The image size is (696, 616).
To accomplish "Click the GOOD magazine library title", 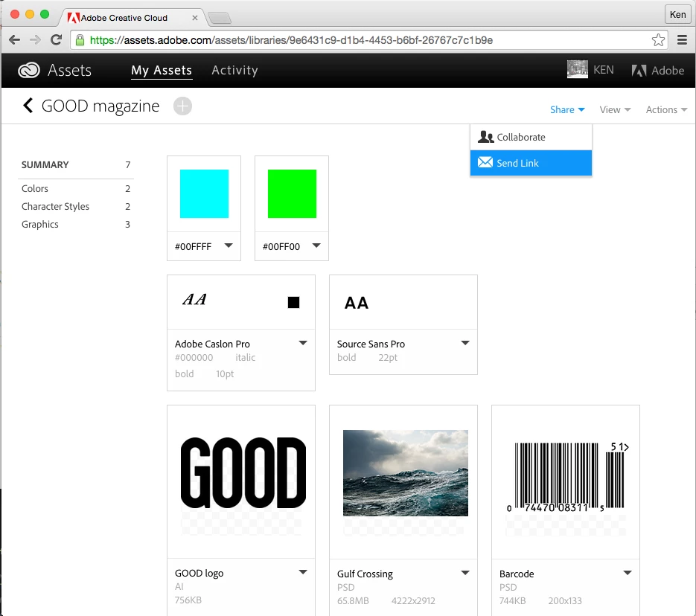I will pos(100,106).
